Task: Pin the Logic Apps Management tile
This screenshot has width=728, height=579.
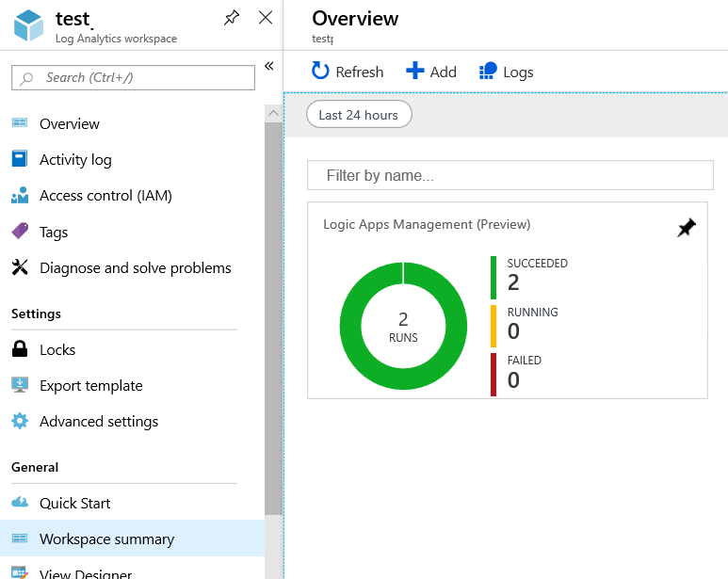Action: 687,228
